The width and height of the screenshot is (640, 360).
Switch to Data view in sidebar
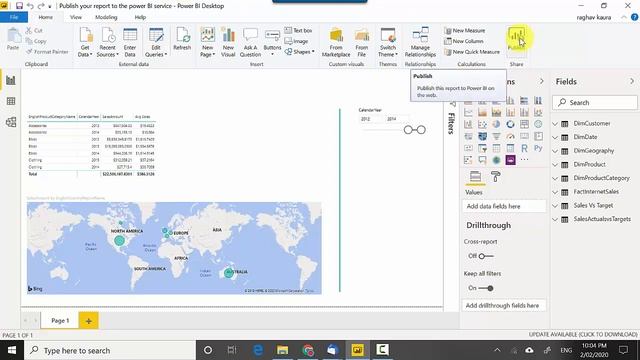(x=11, y=101)
